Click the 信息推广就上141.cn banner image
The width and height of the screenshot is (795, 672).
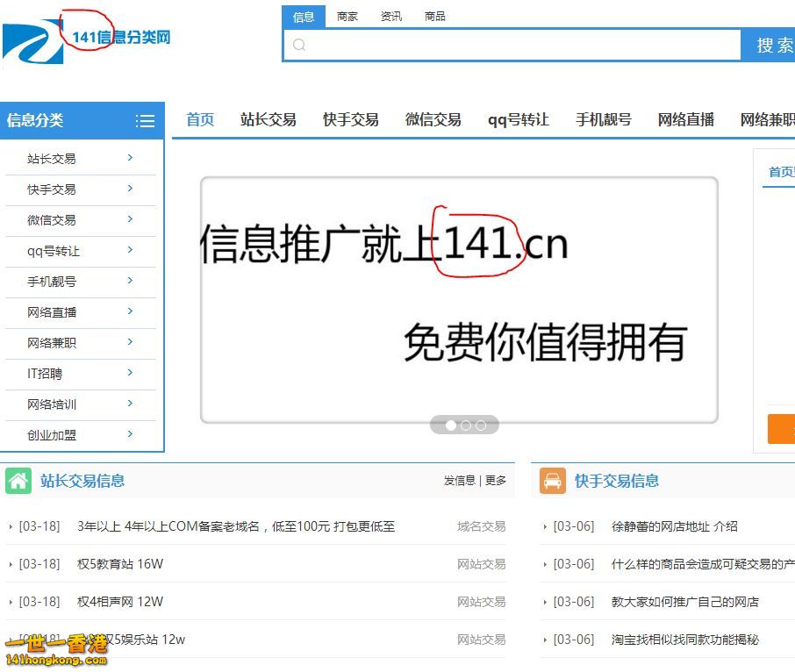click(459, 299)
